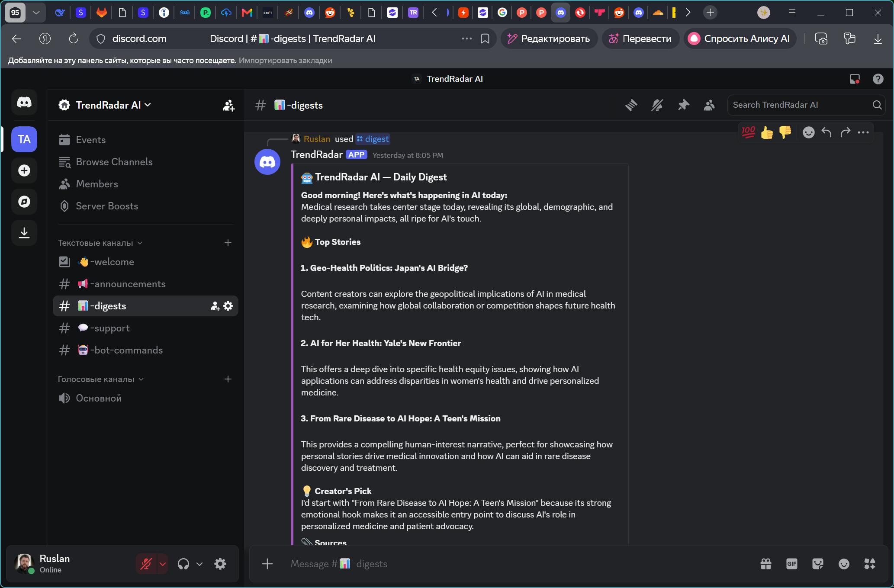Image resolution: width=894 pixels, height=588 pixels.
Task: Upload attachment plus button
Action: [x=267, y=564]
